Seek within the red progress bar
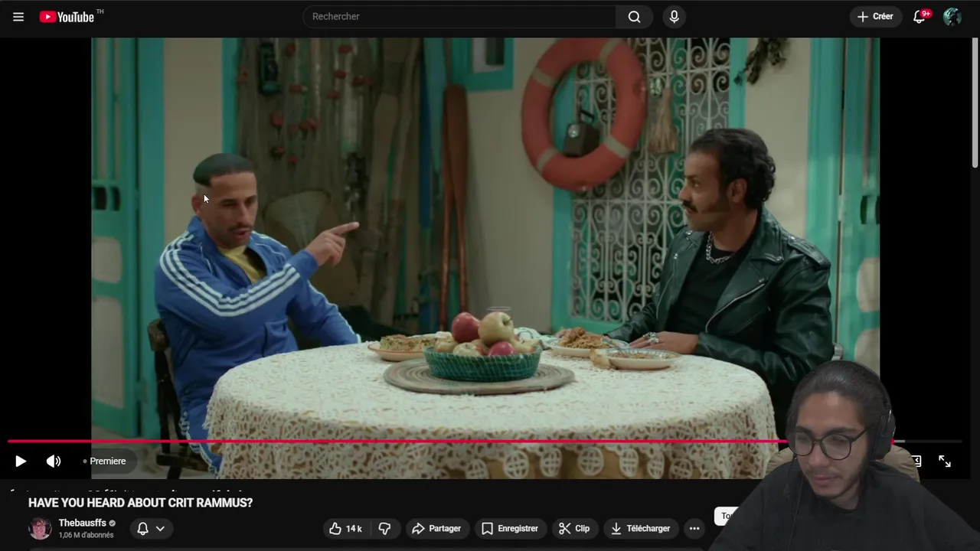This screenshot has width=980, height=551. click(x=484, y=442)
